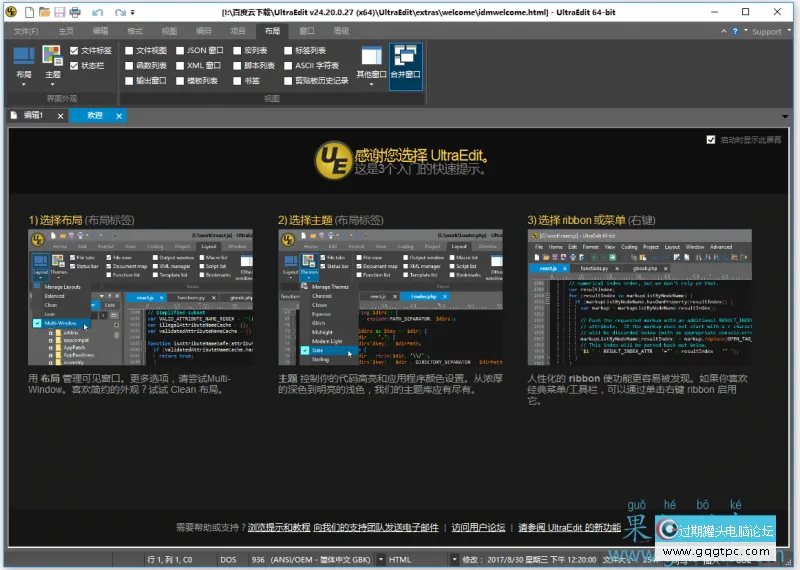
Task: Switch to the 视图 view ribbon tab
Action: tap(169, 31)
